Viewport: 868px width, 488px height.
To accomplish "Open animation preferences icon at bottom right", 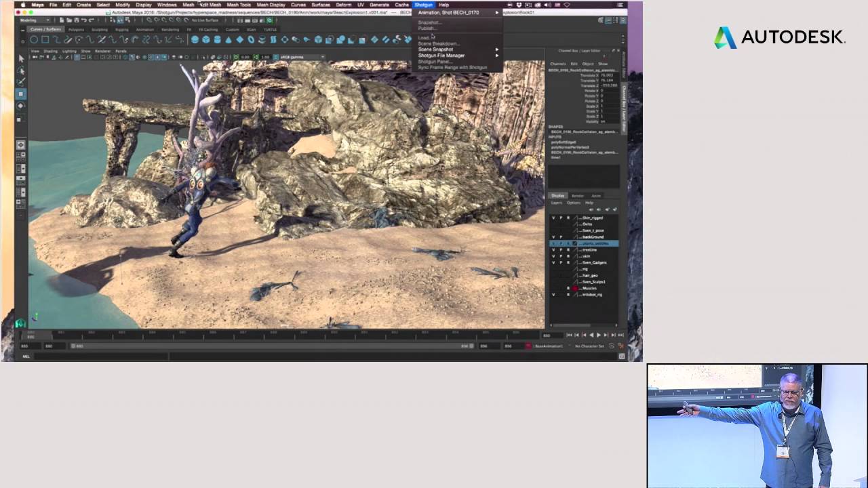I will 620,346.
